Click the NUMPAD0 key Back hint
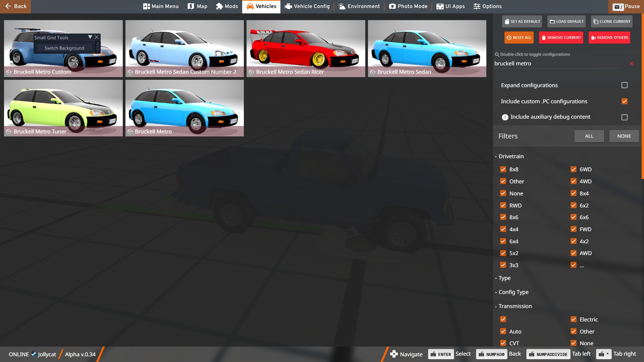 tap(491, 354)
